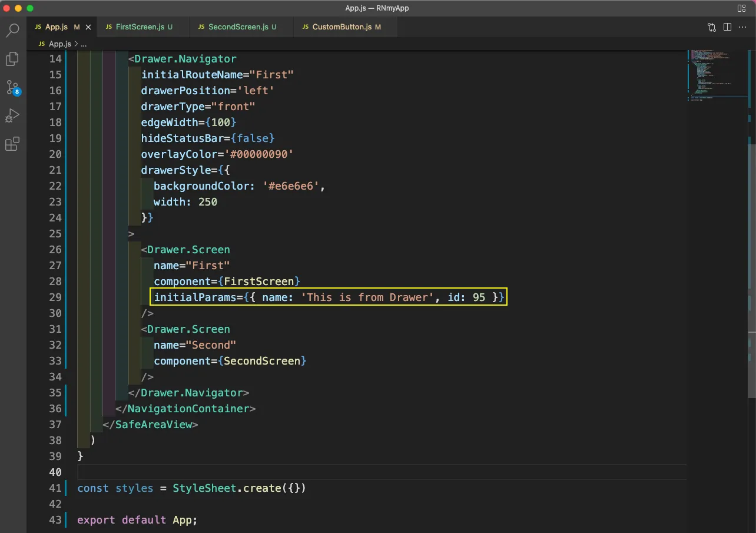Open Source Control view with 8 badge
The width and height of the screenshot is (756, 533).
(x=12, y=88)
